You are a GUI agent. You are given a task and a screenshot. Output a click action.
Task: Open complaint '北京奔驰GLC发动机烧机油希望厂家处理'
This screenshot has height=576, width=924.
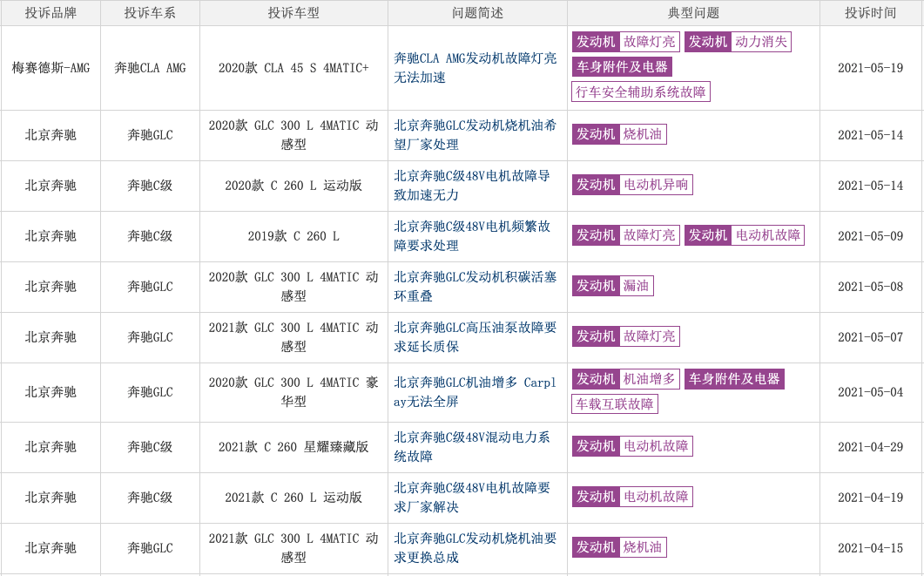[x=475, y=135]
